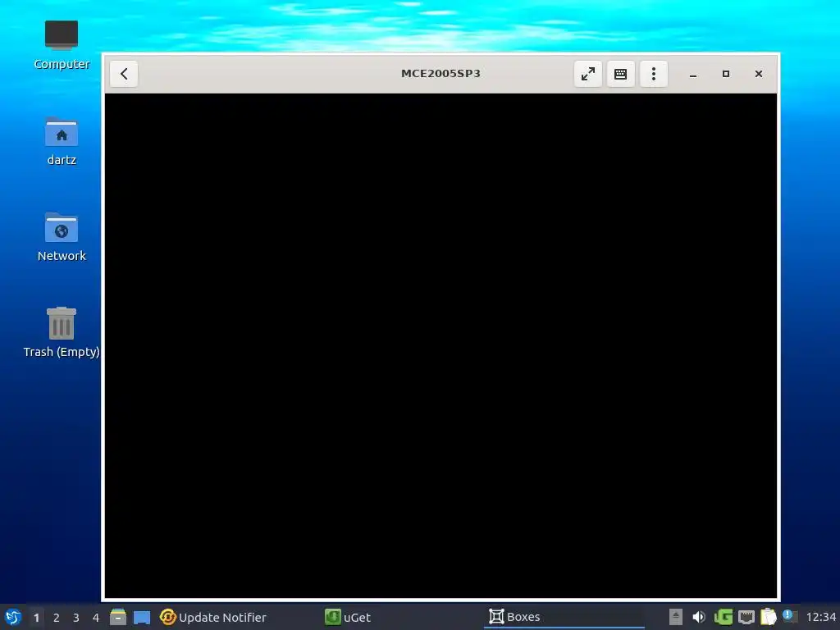Open the Computer desktop icon

point(62,46)
